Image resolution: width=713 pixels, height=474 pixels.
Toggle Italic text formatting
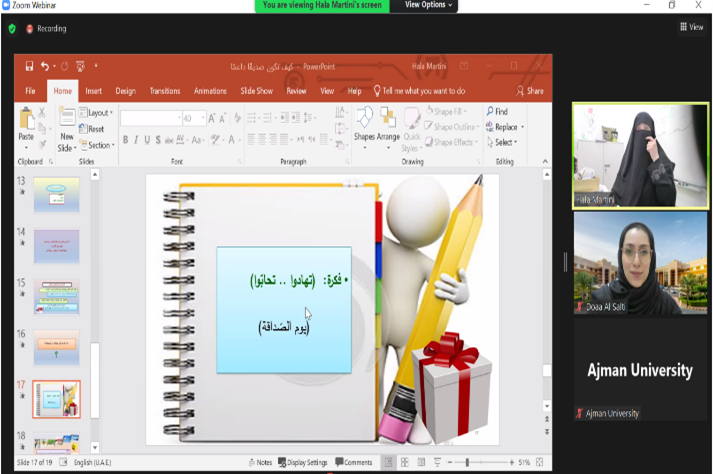135,140
